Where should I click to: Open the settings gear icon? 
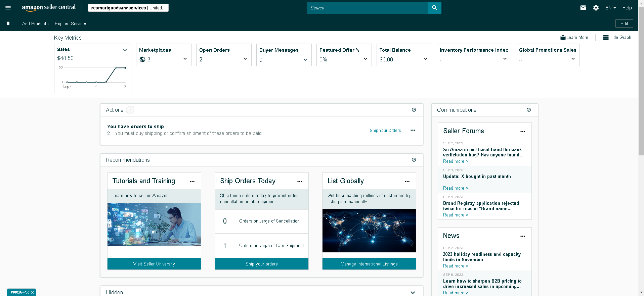point(596,8)
